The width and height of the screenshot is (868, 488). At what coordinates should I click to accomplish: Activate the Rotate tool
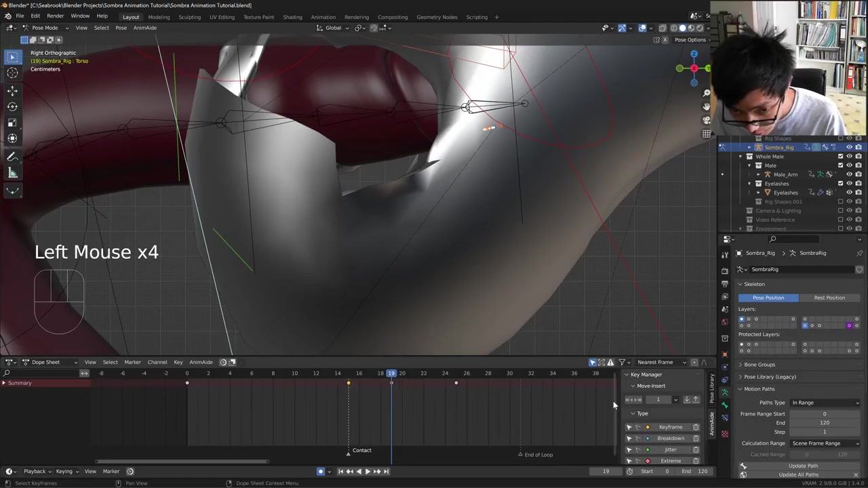(12, 106)
